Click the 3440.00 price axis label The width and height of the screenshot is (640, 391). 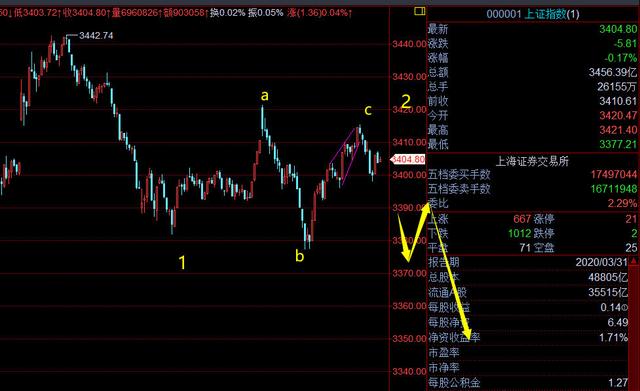click(409, 44)
